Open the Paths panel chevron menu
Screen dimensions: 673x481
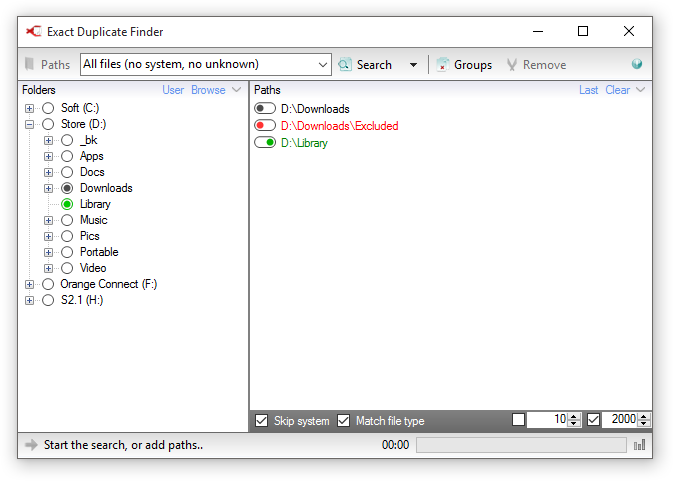click(640, 90)
